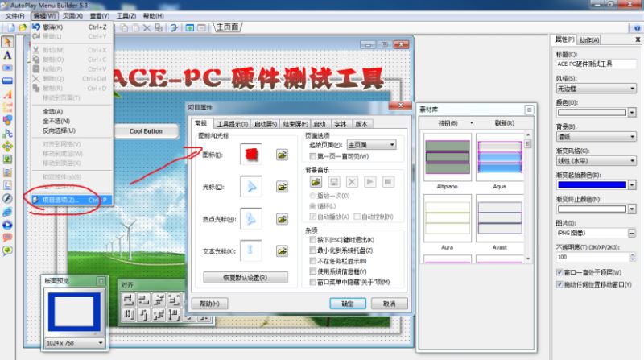
Task: Click the 取消 button in 项目属性 dialog
Action: (x=389, y=304)
